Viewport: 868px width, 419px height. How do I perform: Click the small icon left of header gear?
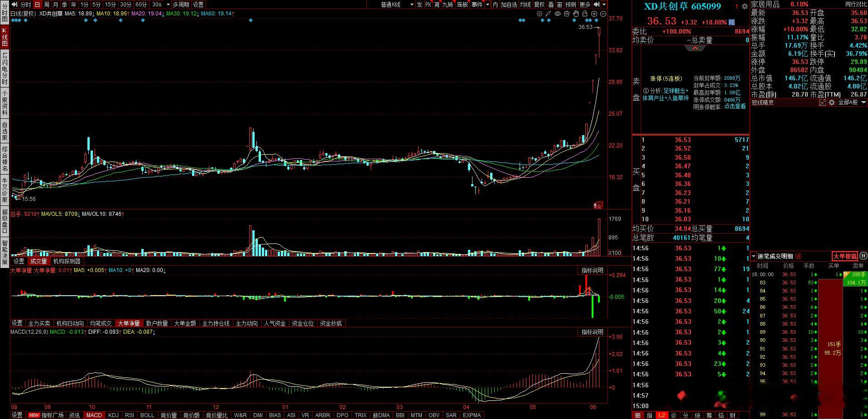(737, 6)
